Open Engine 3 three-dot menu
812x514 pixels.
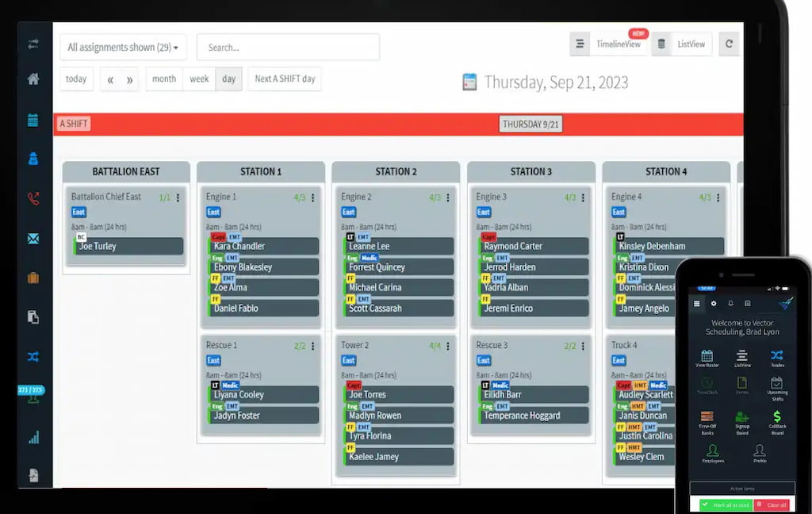point(583,198)
